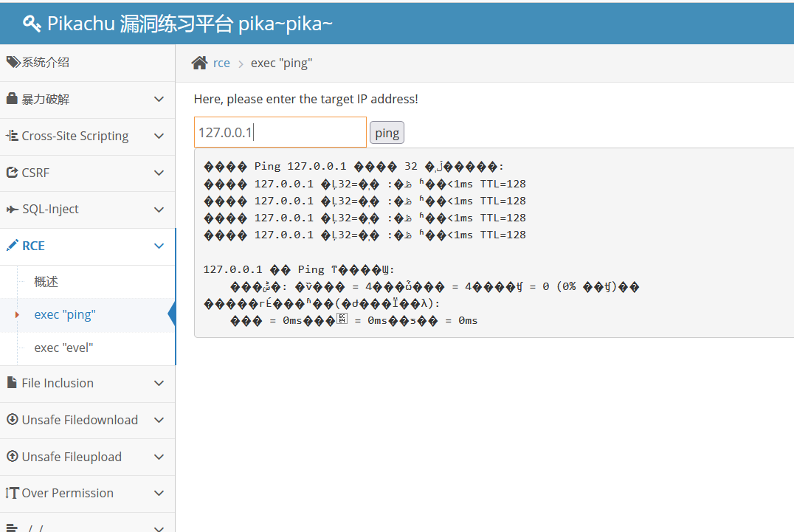Open the Unsafe Filedownload section

tap(88, 421)
